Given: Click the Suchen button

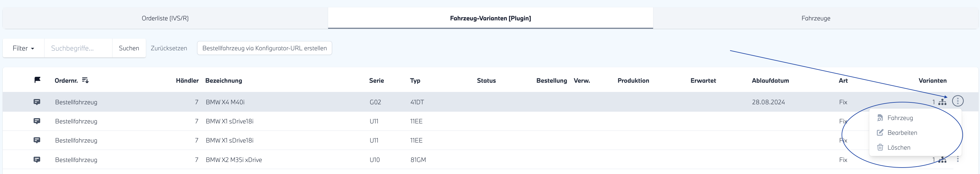Looking at the screenshot, I should 129,48.
